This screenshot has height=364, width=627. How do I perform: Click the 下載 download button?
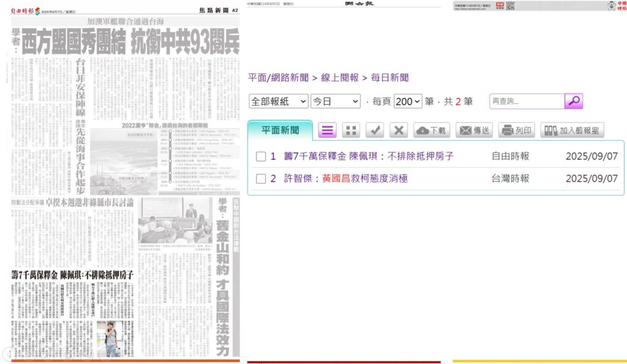click(432, 130)
